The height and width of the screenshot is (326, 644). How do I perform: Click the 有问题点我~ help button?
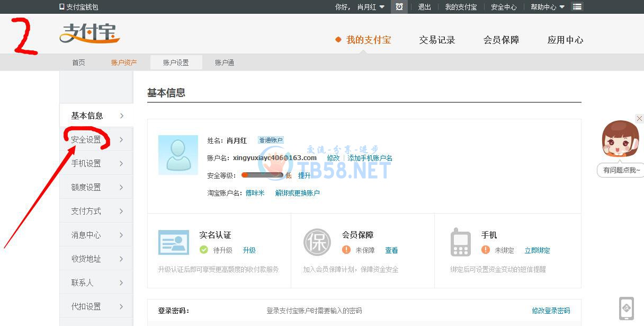[621, 170]
